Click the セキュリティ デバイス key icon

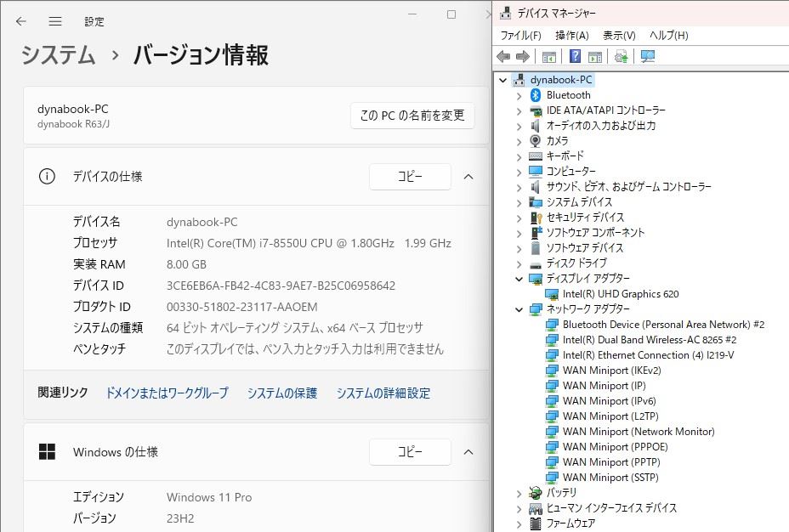click(536, 218)
